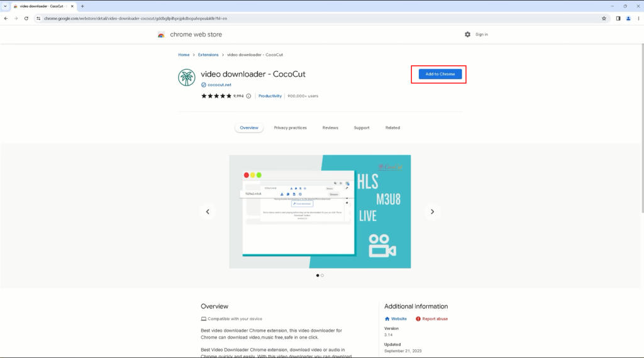Click the five-star rating display
Image resolution: width=644 pixels, height=358 pixels.
point(216,96)
